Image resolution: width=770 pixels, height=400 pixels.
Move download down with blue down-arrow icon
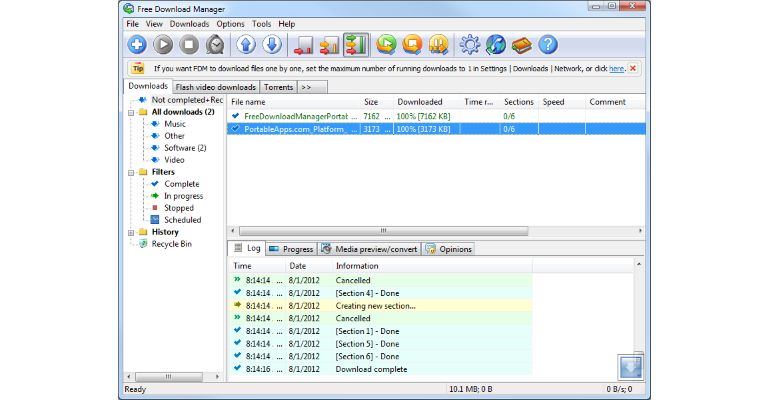pos(272,45)
